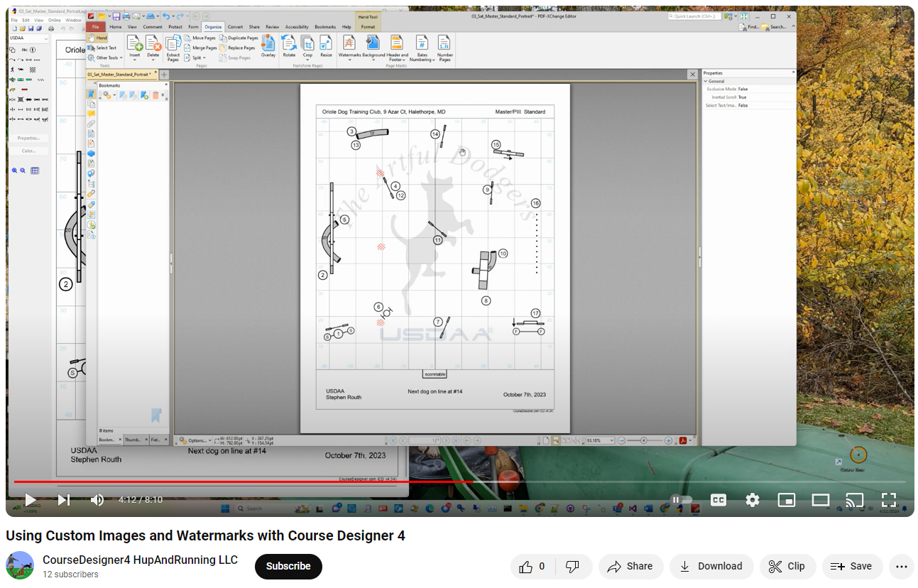Open the Other Tools dropdown
The height and width of the screenshot is (588, 918).
[x=105, y=58]
